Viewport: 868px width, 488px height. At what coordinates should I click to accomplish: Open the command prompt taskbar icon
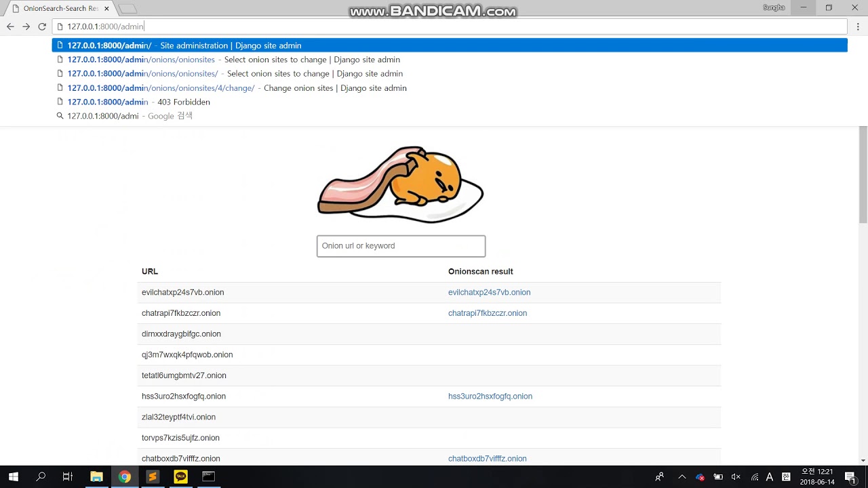point(208,476)
